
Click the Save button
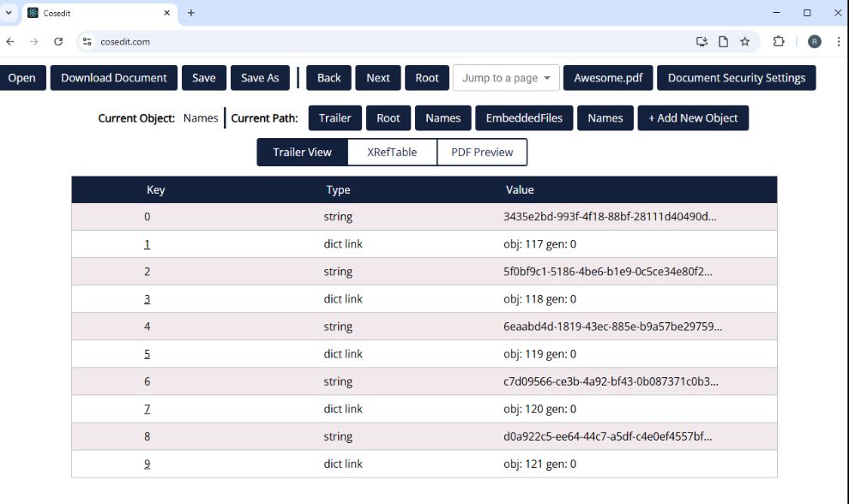(204, 78)
